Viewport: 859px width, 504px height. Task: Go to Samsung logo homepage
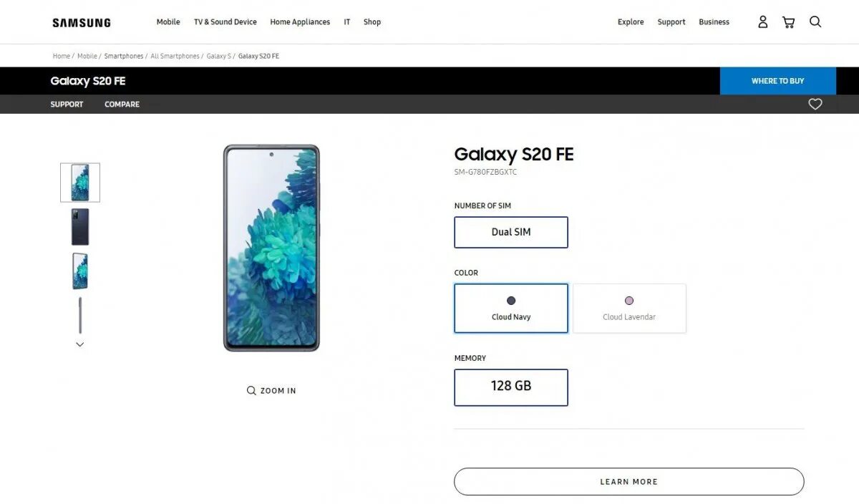pyautogui.click(x=82, y=23)
